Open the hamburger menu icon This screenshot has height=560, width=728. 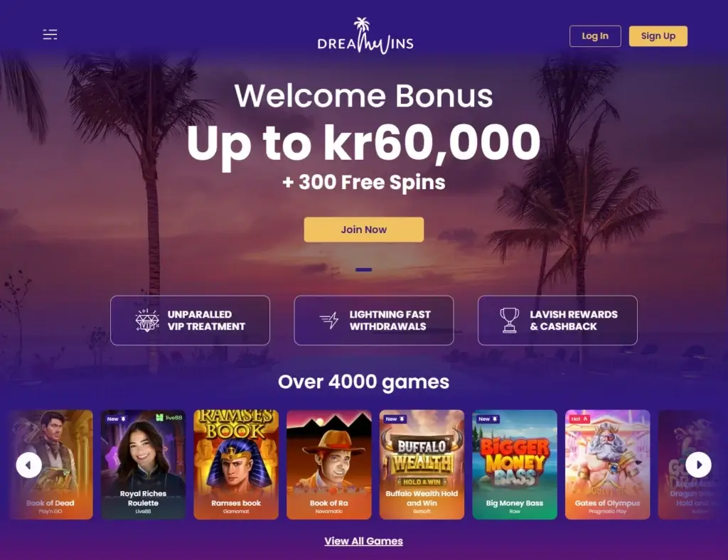click(x=50, y=34)
